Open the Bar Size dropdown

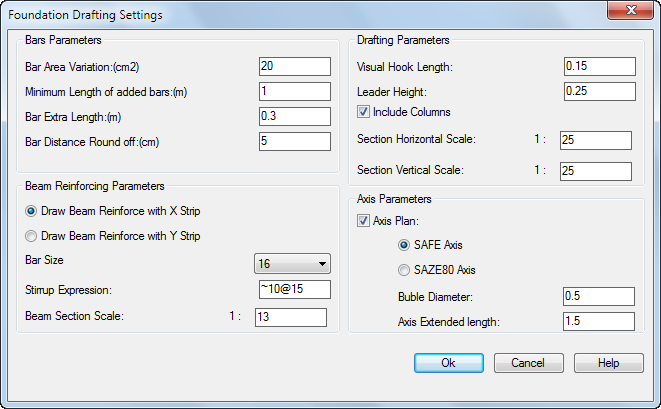point(293,264)
